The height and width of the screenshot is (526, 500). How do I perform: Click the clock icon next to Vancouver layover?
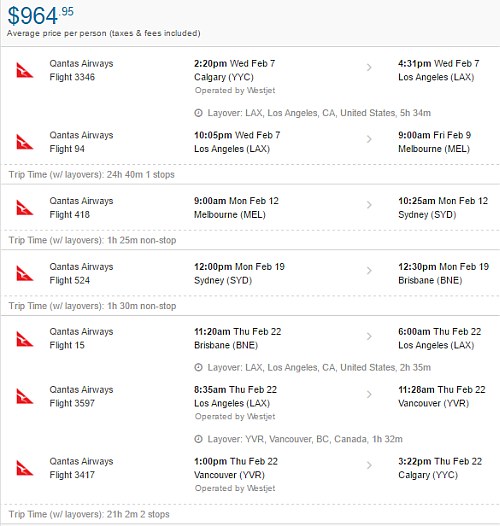pos(198,439)
